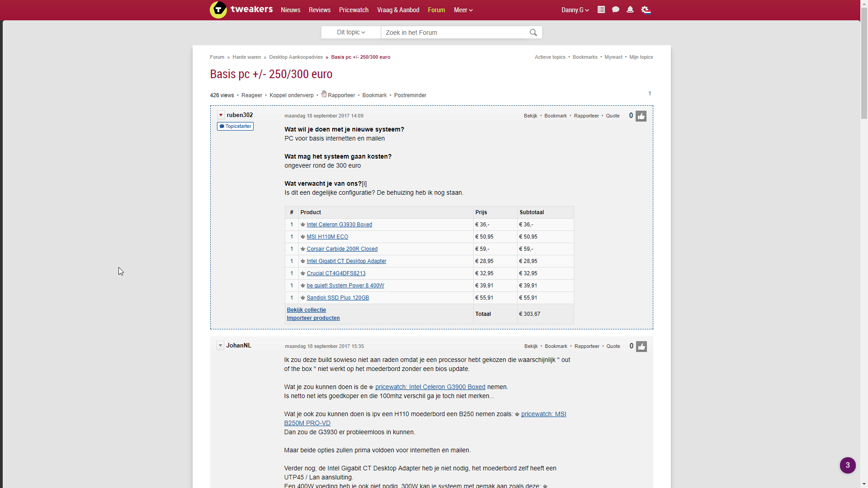Open notifications bell icon

[630, 9]
